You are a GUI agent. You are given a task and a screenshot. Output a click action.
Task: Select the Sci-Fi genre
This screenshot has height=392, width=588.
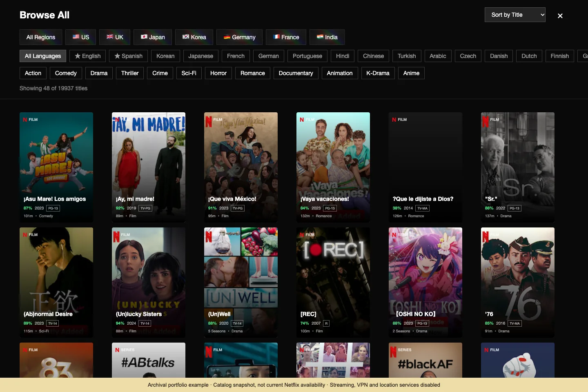click(x=189, y=73)
